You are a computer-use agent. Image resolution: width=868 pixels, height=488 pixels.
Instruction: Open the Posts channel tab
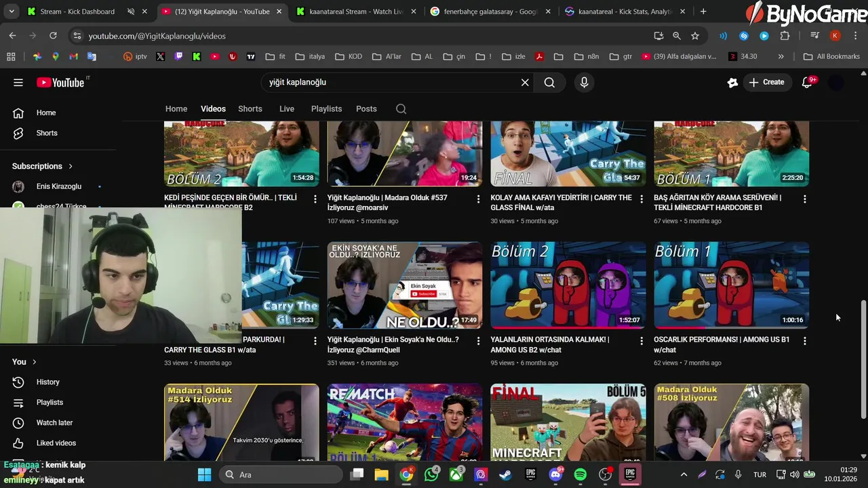(366, 109)
